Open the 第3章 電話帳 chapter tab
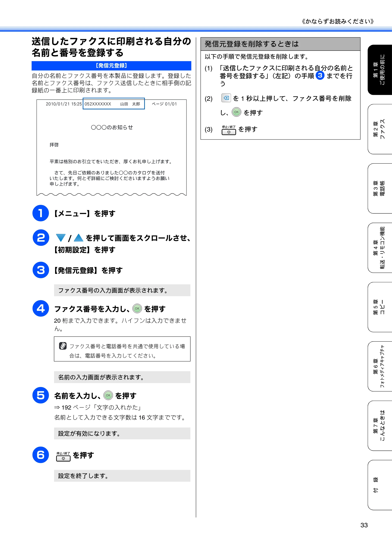Screen dimensions: 392x555 coord(380,188)
